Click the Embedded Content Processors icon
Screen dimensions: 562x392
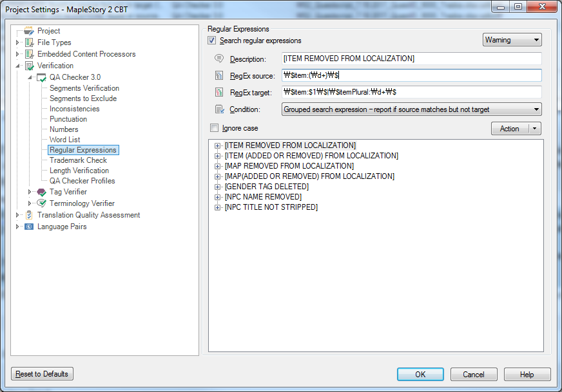click(x=29, y=54)
